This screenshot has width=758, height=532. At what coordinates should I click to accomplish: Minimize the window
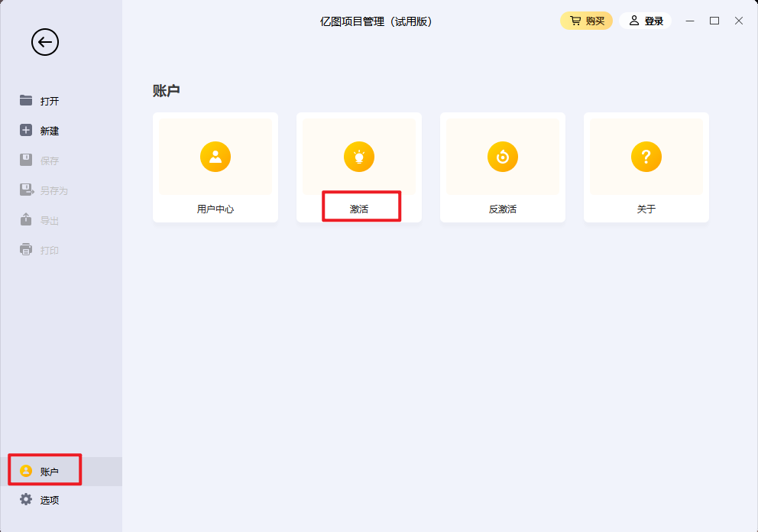click(690, 21)
